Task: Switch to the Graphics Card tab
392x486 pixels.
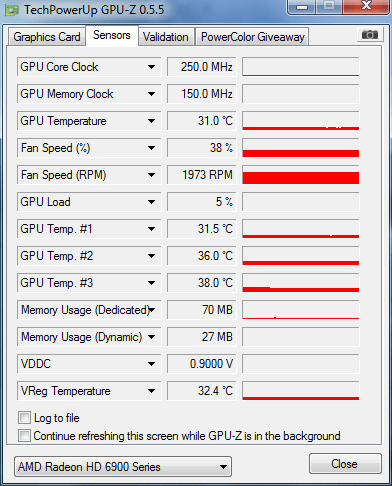Action: coord(47,37)
